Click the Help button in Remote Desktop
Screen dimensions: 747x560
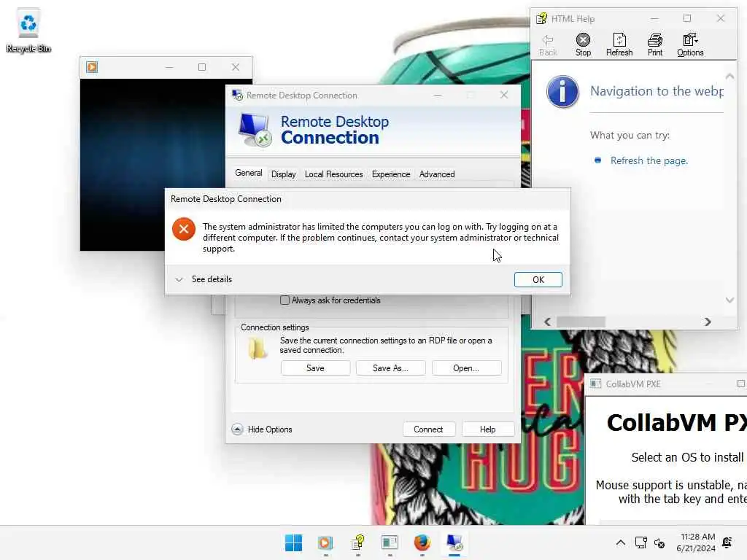488,429
